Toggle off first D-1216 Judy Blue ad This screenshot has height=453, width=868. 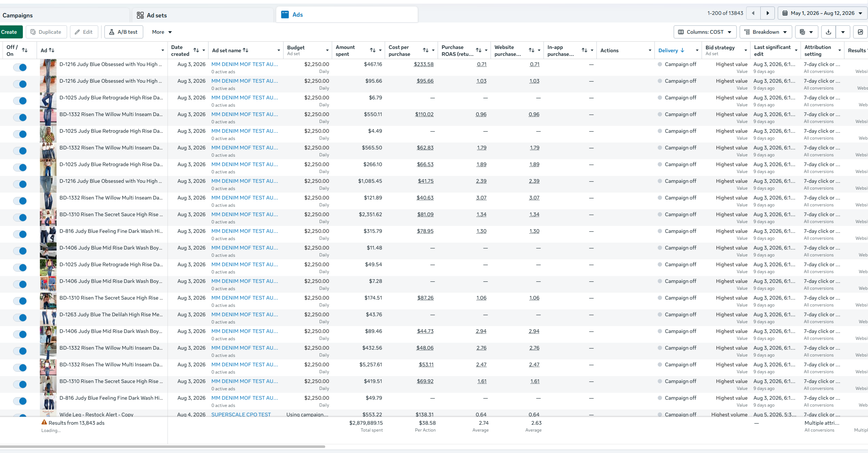click(20, 67)
